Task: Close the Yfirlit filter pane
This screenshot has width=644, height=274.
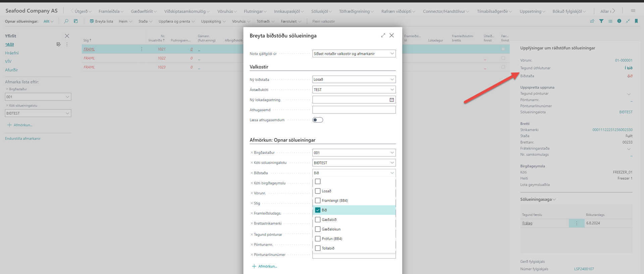Action: [x=67, y=36]
